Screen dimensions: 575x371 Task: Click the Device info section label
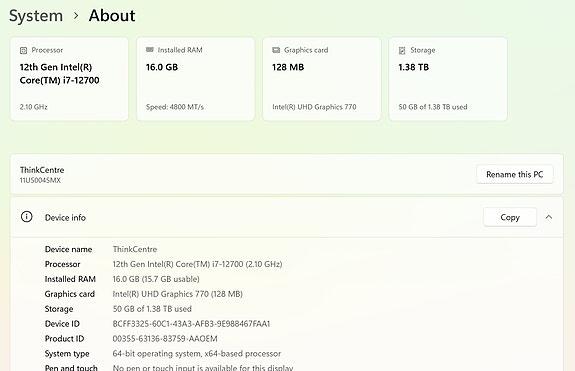(65, 217)
